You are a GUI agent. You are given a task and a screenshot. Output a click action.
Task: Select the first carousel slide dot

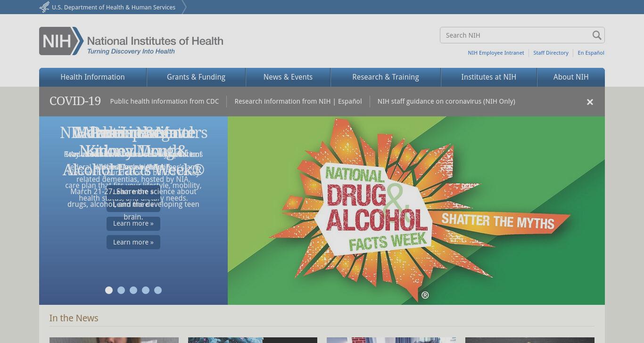click(x=109, y=290)
